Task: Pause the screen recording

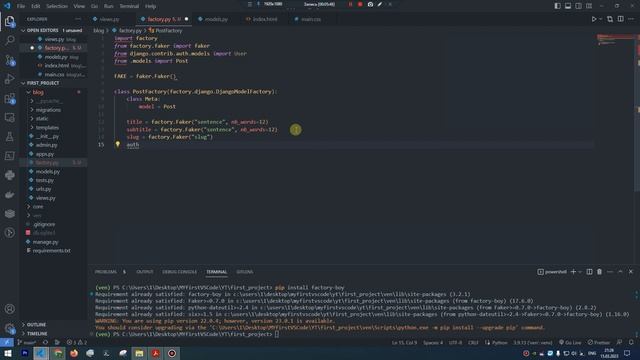Action: [350, 4]
